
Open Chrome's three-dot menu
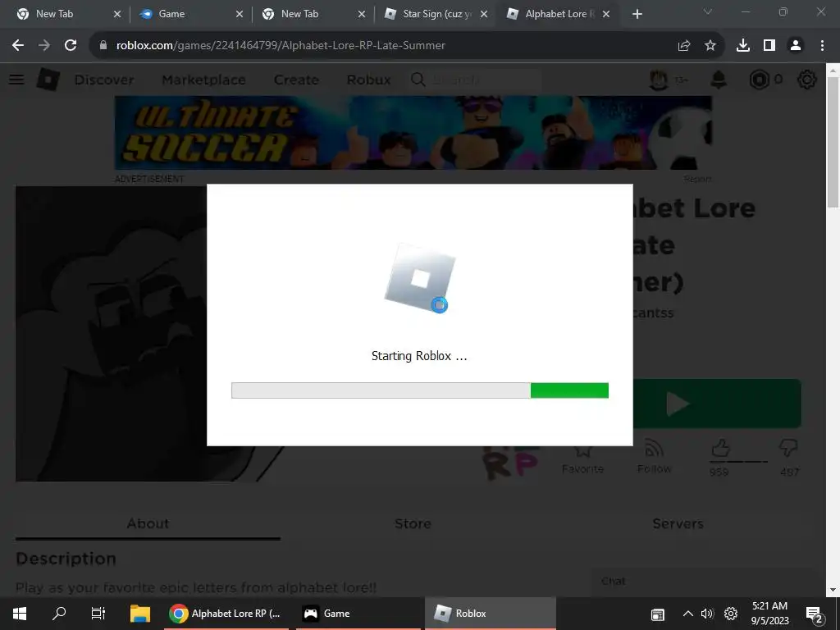pyautogui.click(x=822, y=46)
